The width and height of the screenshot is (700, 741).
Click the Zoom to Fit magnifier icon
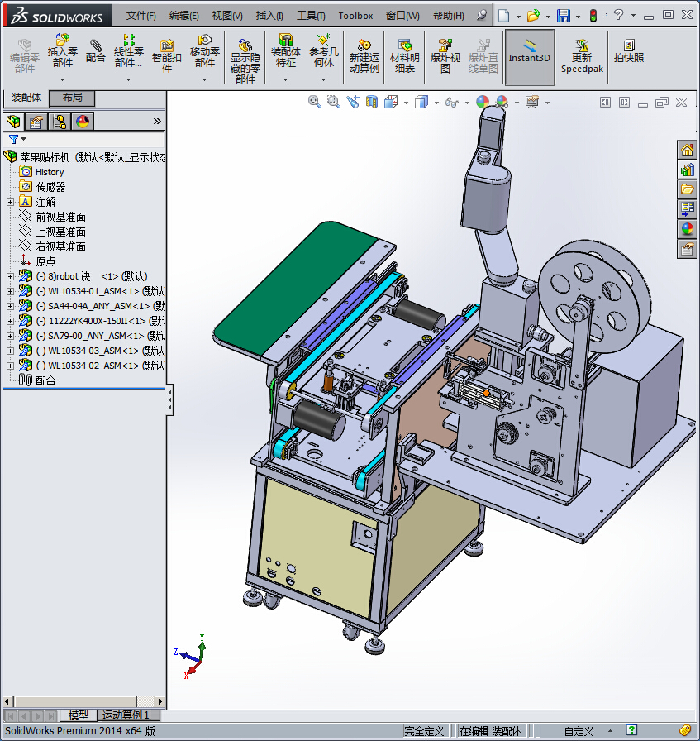pyautogui.click(x=315, y=102)
